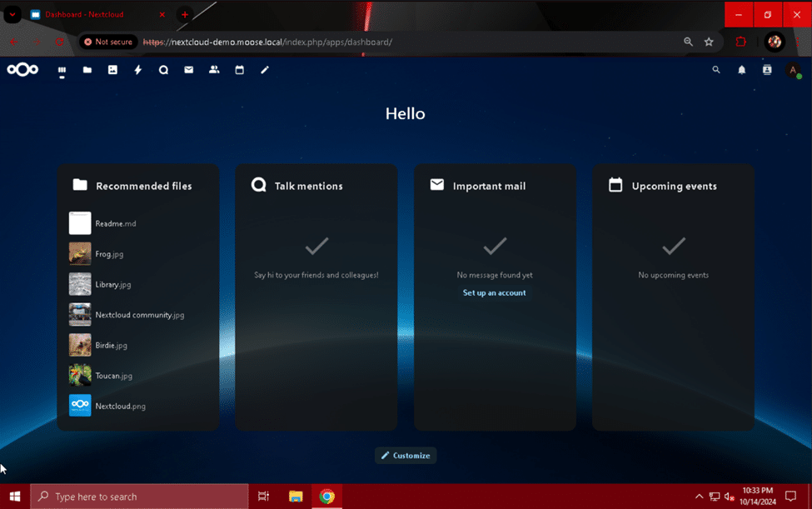Show hidden system tray icons
The height and width of the screenshot is (509, 812).
click(x=699, y=496)
